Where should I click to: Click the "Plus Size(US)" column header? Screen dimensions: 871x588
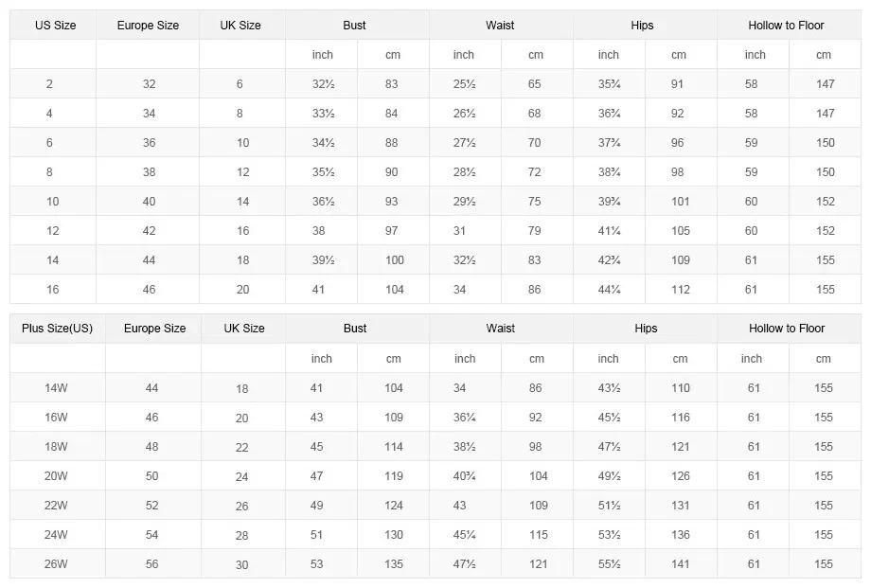tap(57, 329)
